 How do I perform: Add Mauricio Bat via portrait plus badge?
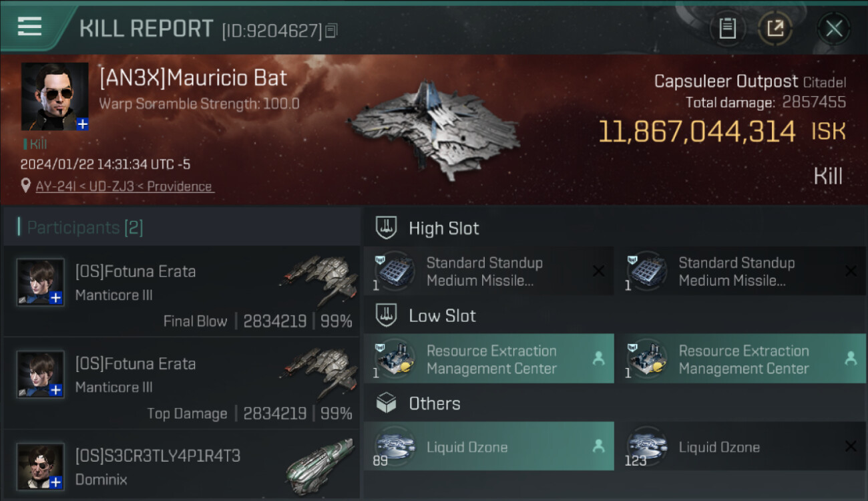tap(82, 124)
